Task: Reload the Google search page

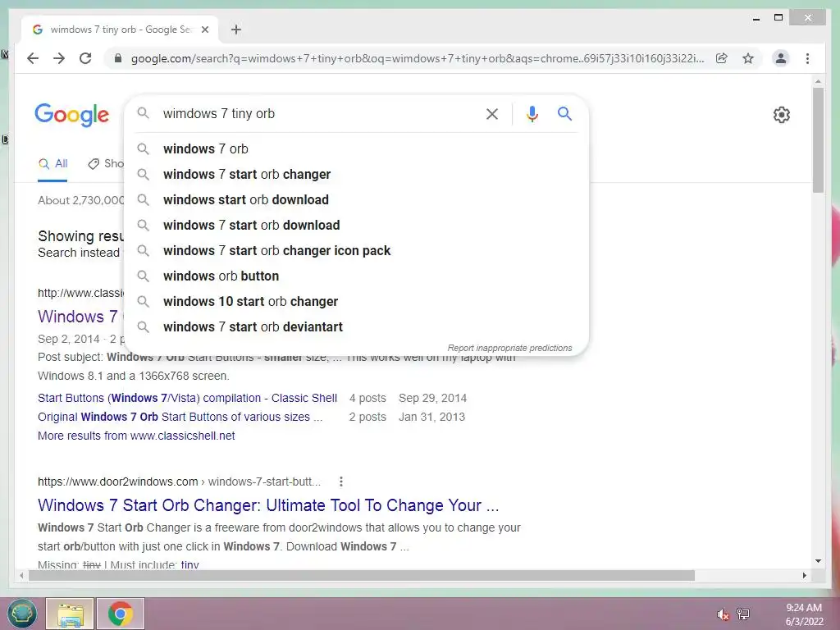Action: pos(85,58)
